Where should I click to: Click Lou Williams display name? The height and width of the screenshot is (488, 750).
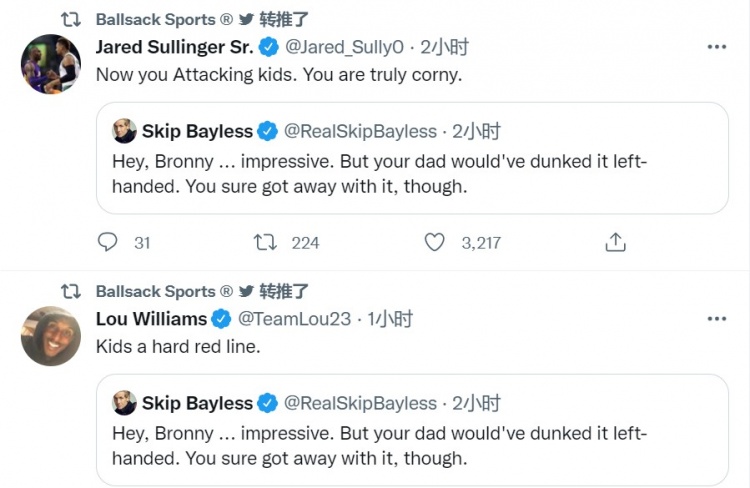pyautogui.click(x=151, y=319)
